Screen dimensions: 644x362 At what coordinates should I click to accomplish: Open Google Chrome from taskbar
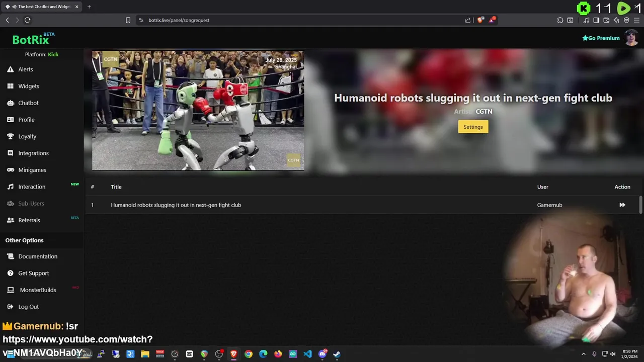tap(249, 354)
